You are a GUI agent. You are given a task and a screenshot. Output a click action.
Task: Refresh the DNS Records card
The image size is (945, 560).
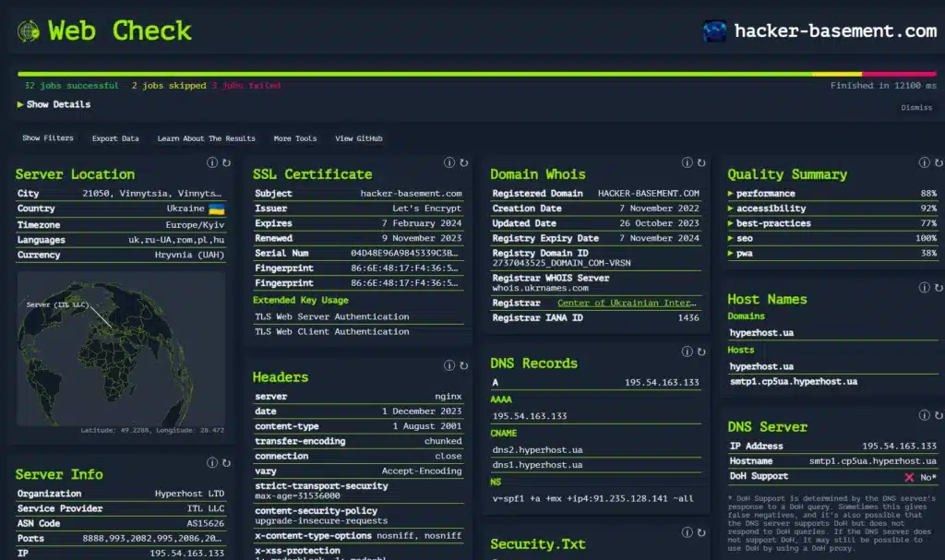click(x=701, y=351)
